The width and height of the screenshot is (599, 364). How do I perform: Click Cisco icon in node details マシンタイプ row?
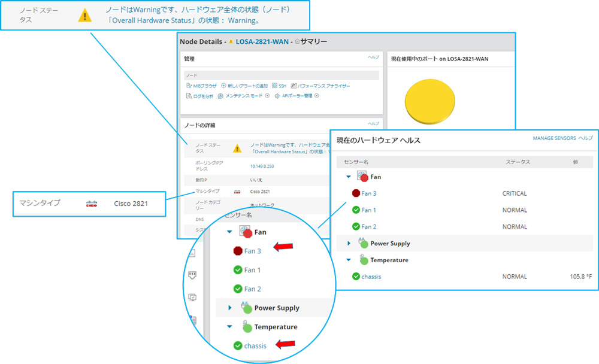pyautogui.click(x=237, y=192)
